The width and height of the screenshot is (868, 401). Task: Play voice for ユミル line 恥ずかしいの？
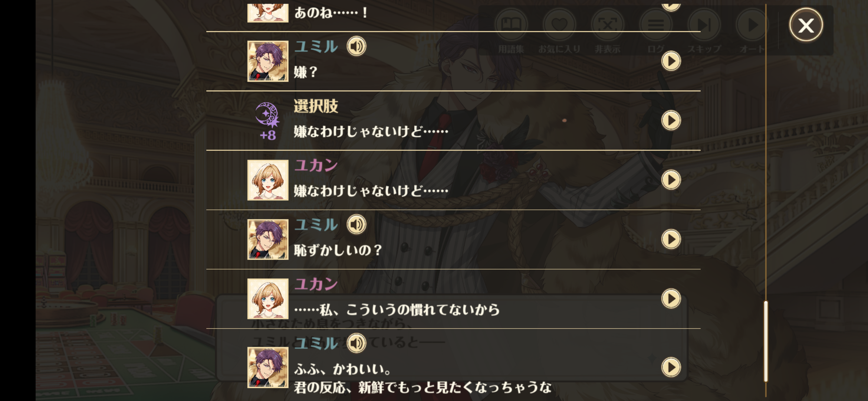[356, 225]
